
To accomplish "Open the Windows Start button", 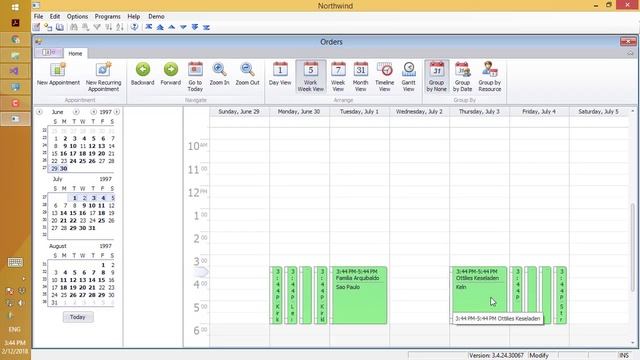I will [x=16, y=7].
